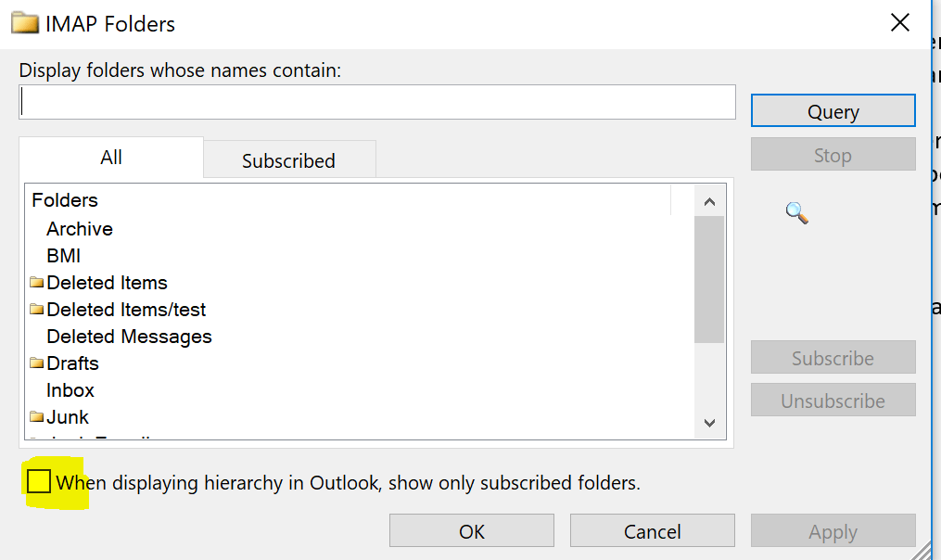
Task: Click the folder icon beside Deleted Items/test
Action: coord(36,310)
